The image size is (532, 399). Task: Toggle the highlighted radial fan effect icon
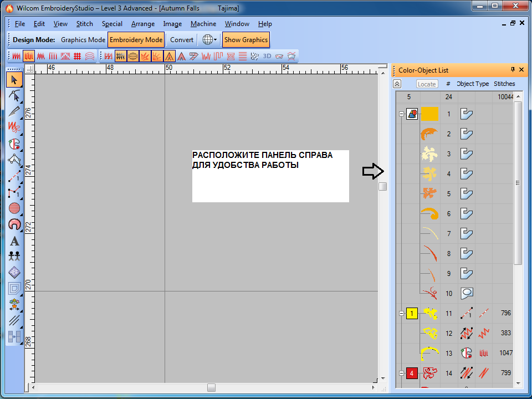[157, 56]
